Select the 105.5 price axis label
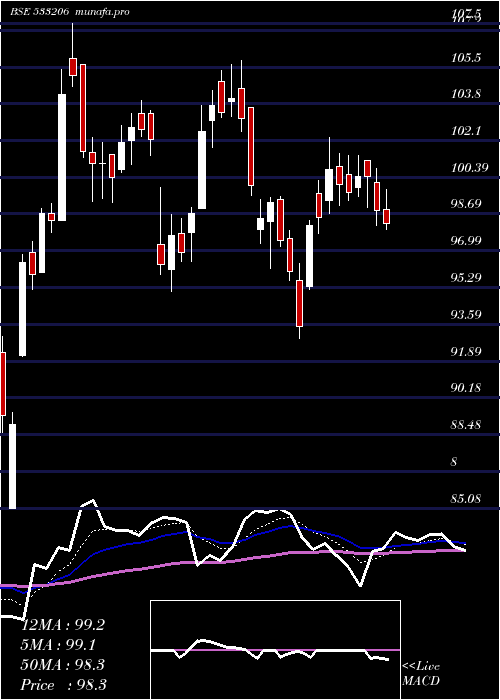Screen dimensions: 500x700 click(466, 58)
